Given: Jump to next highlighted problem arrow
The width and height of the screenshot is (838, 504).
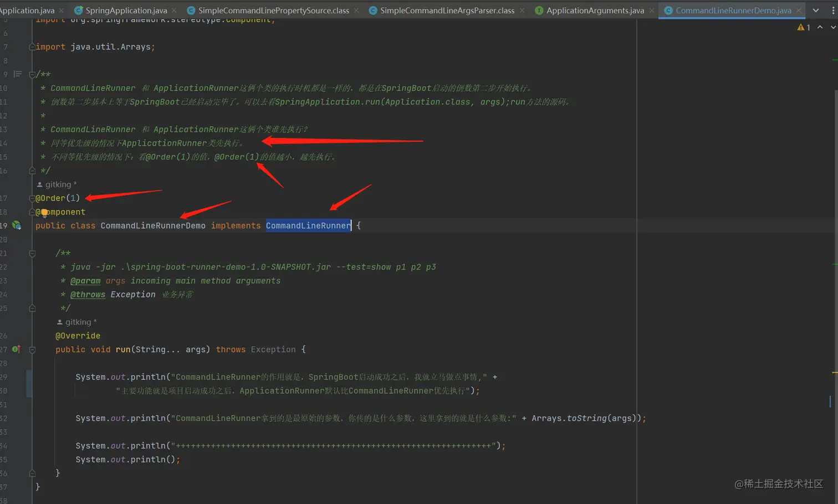Looking at the screenshot, I should 833,27.
